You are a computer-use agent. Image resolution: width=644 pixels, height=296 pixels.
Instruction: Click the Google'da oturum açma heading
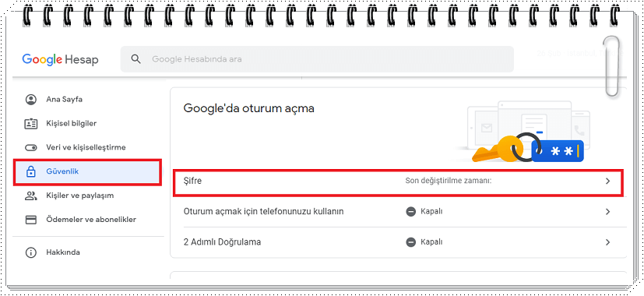click(249, 108)
